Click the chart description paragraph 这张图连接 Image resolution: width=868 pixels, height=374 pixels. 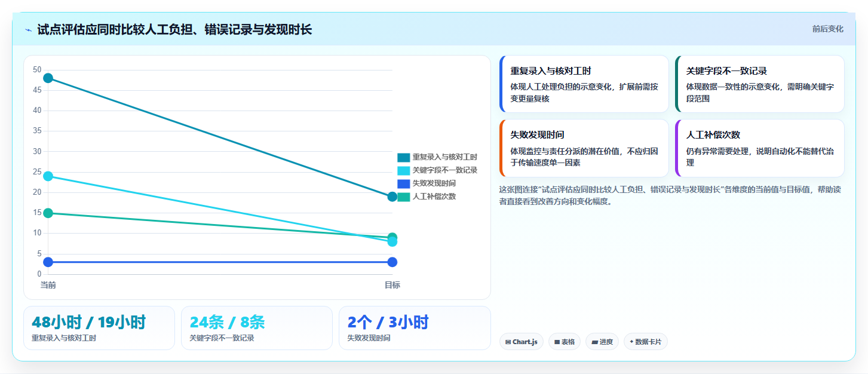[671, 195]
